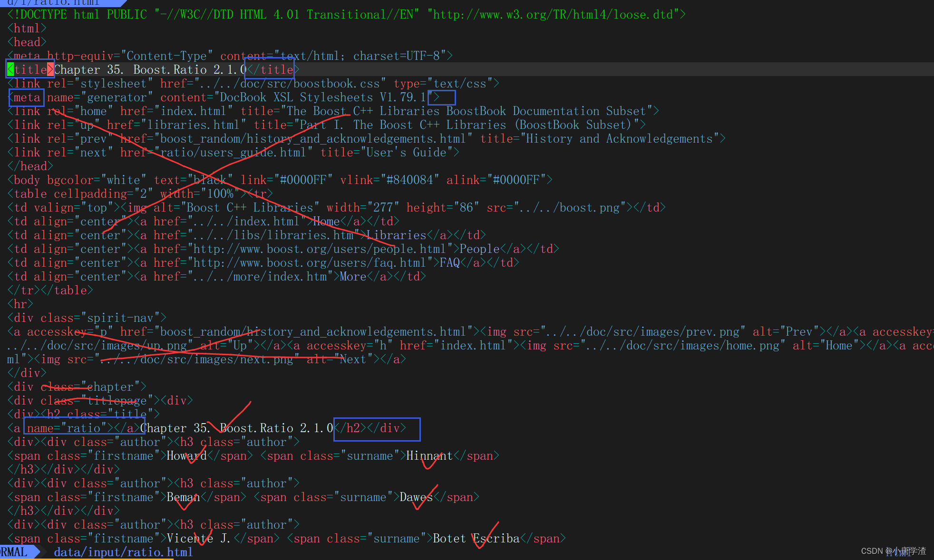Click the <hr> tag line
Image resolution: width=934 pixels, height=560 pixels.
20,304
